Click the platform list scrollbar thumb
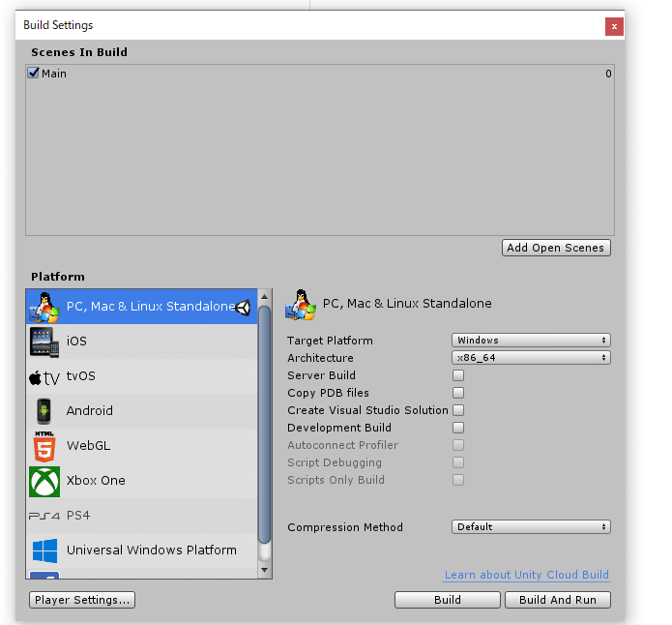Image resolution: width=672 pixels, height=625 pixels. click(264, 425)
